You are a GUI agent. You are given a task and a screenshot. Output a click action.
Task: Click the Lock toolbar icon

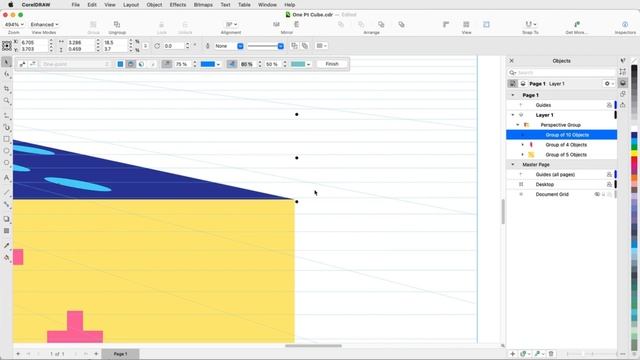(x=161, y=25)
